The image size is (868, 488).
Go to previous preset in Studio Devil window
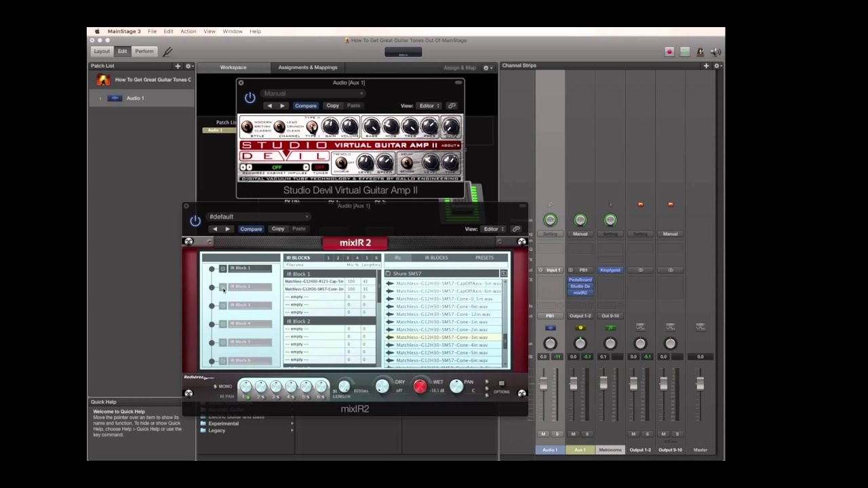click(x=270, y=106)
